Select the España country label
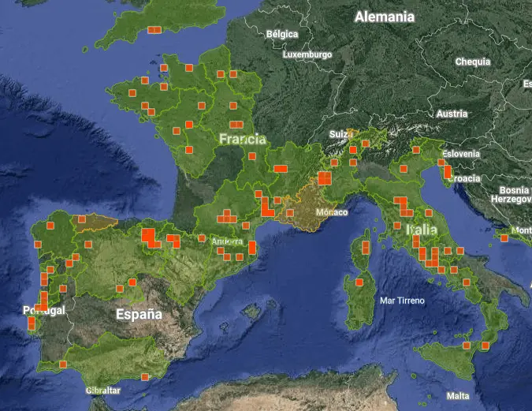 (139, 314)
